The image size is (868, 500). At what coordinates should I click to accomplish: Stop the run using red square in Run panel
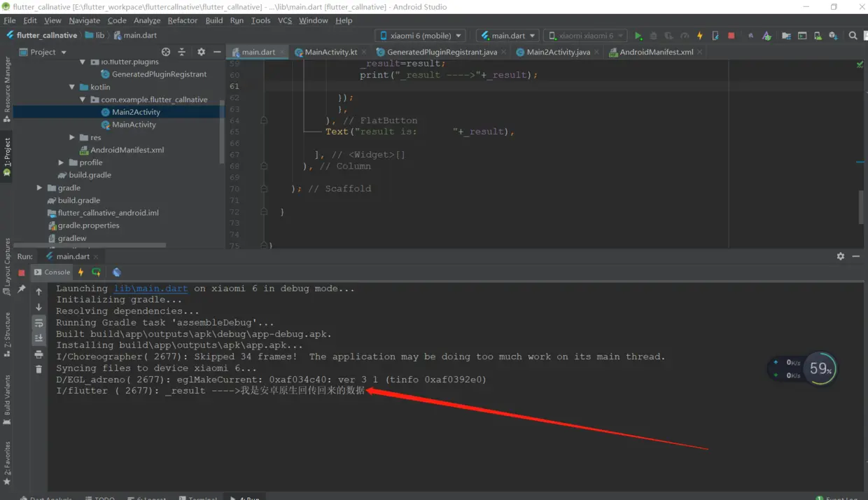pos(22,272)
